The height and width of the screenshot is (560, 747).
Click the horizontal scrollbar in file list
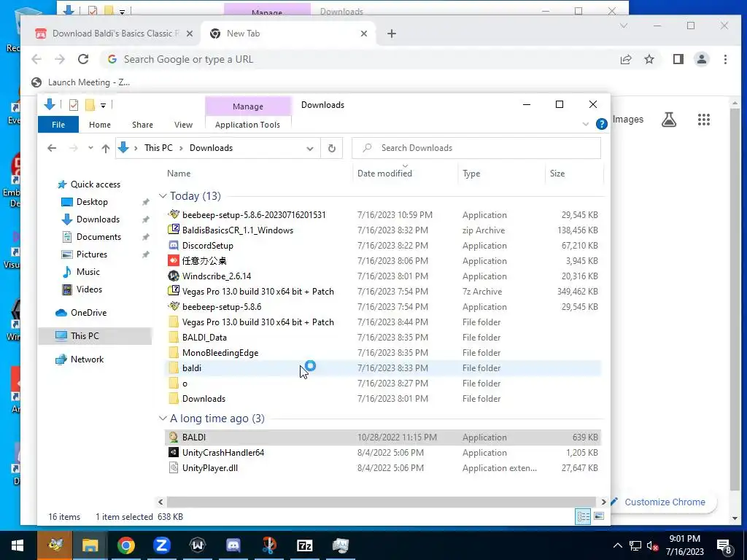(x=381, y=502)
